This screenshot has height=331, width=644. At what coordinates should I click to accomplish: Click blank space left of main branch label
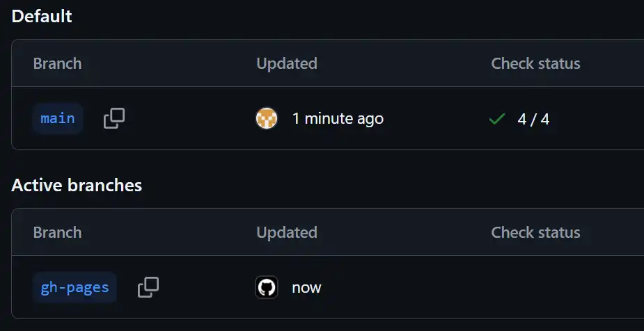coord(22,119)
